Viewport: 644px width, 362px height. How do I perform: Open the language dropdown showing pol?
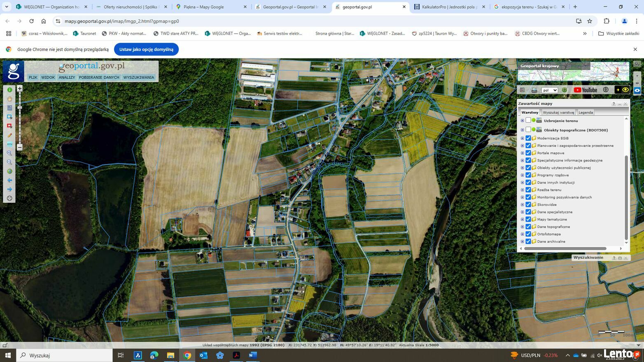click(x=549, y=90)
